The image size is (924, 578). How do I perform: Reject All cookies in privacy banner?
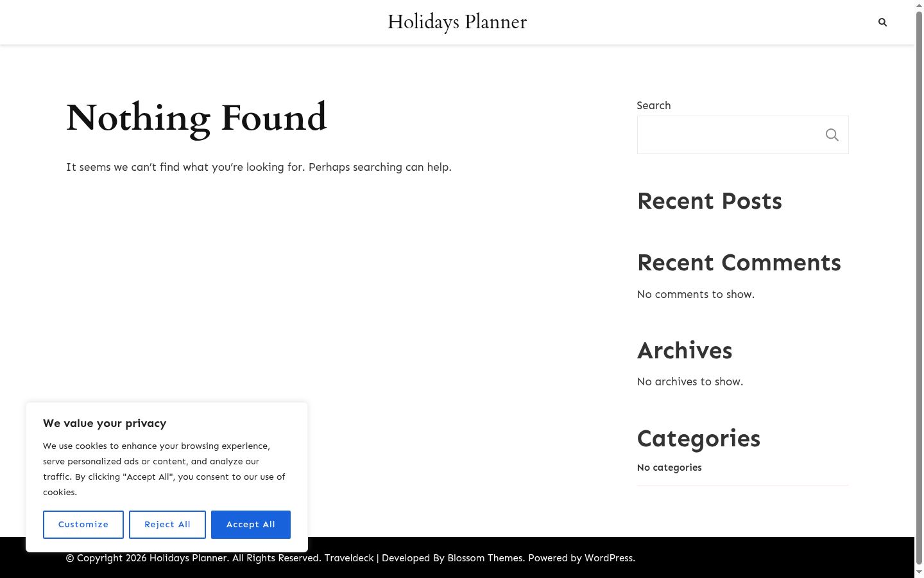(x=167, y=525)
